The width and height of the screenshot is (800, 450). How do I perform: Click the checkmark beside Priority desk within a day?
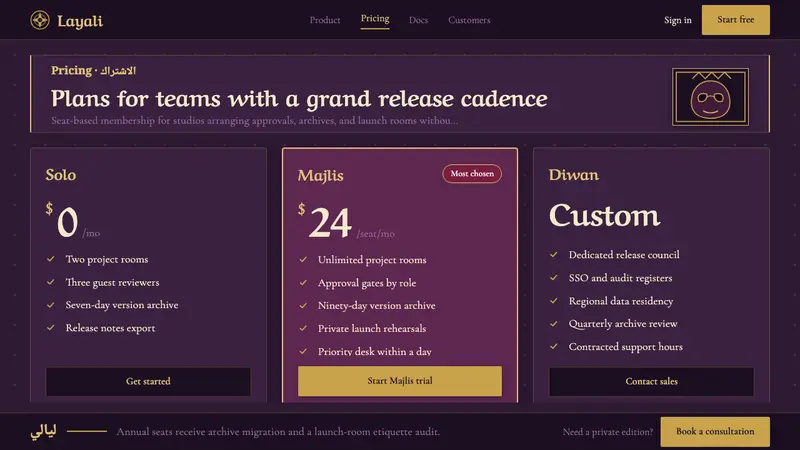pyautogui.click(x=303, y=351)
